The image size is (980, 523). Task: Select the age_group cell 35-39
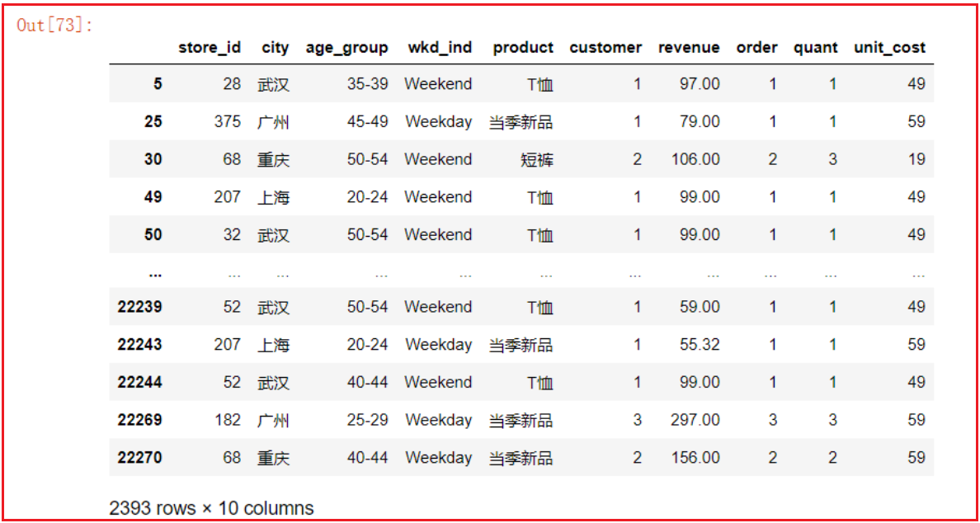[x=367, y=84]
